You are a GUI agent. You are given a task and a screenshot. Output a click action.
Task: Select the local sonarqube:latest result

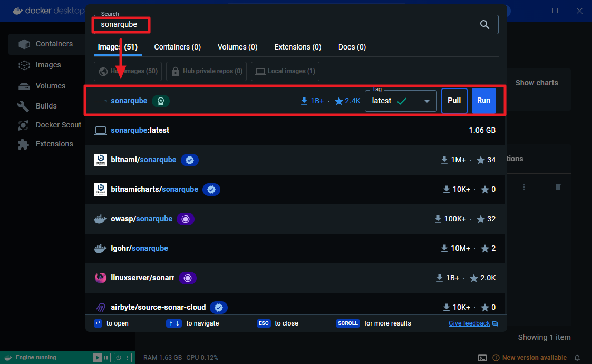[x=295, y=131]
